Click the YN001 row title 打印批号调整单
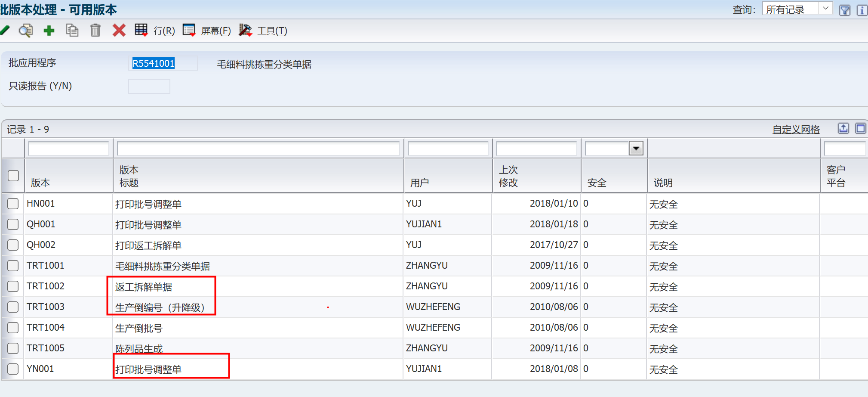The width and height of the screenshot is (868, 397). click(x=148, y=369)
